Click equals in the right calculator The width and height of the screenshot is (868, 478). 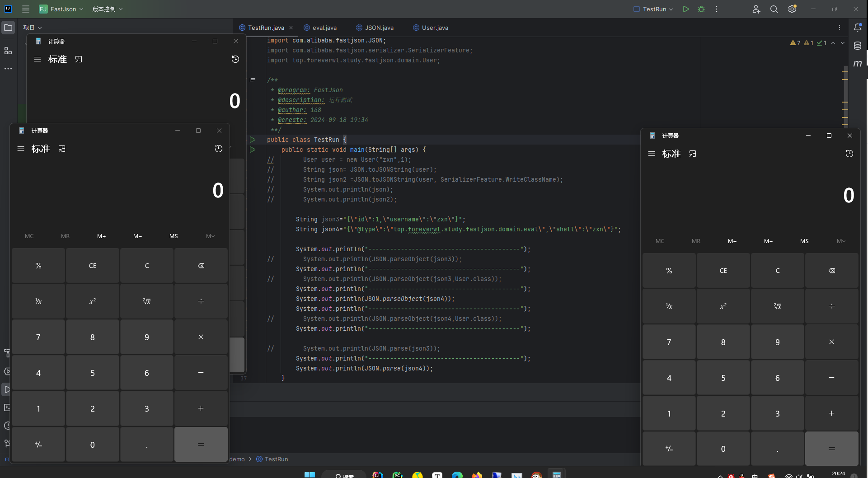pyautogui.click(x=832, y=449)
